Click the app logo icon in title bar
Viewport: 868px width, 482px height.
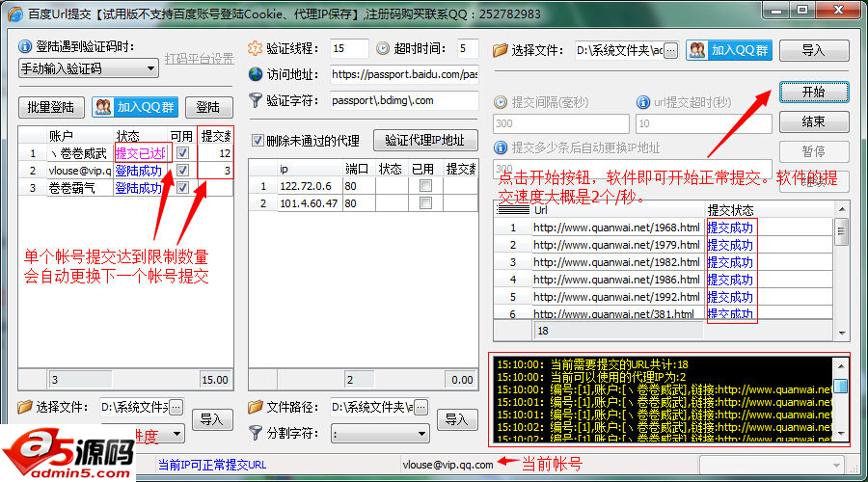click(x=14, y=13)
